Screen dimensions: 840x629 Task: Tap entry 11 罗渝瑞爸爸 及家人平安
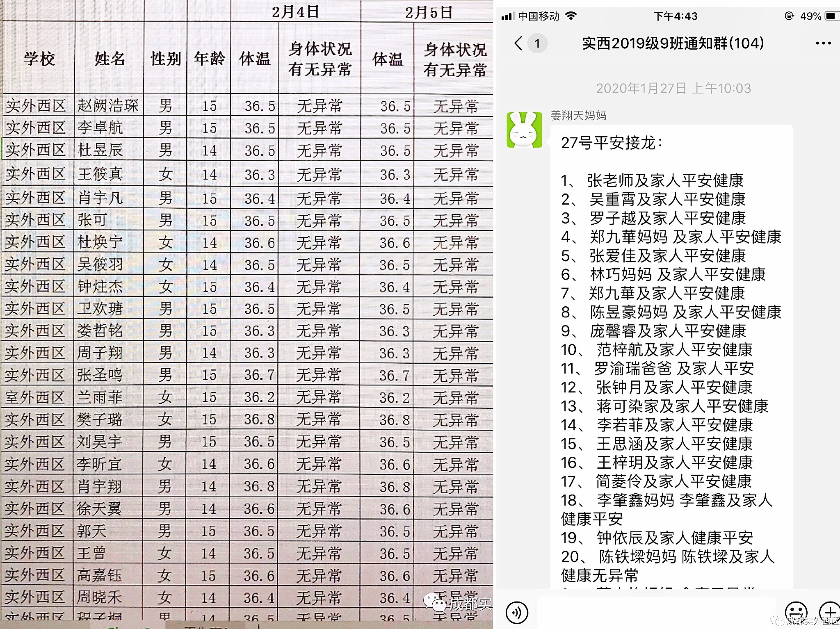point(657,369)
